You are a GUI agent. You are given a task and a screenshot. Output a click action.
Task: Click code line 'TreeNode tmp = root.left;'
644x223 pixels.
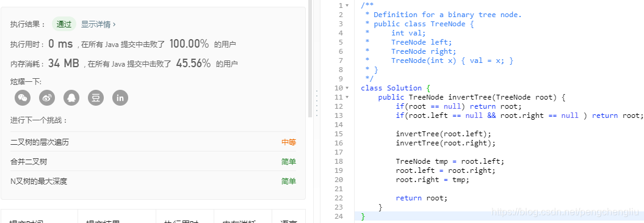click(x=450, y=161)
